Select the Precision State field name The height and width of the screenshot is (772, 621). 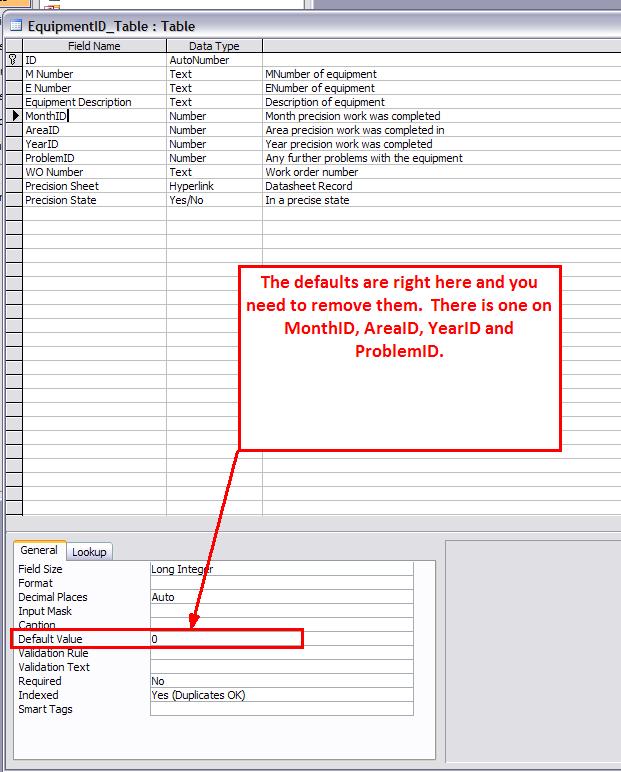[x=94, y=200]
